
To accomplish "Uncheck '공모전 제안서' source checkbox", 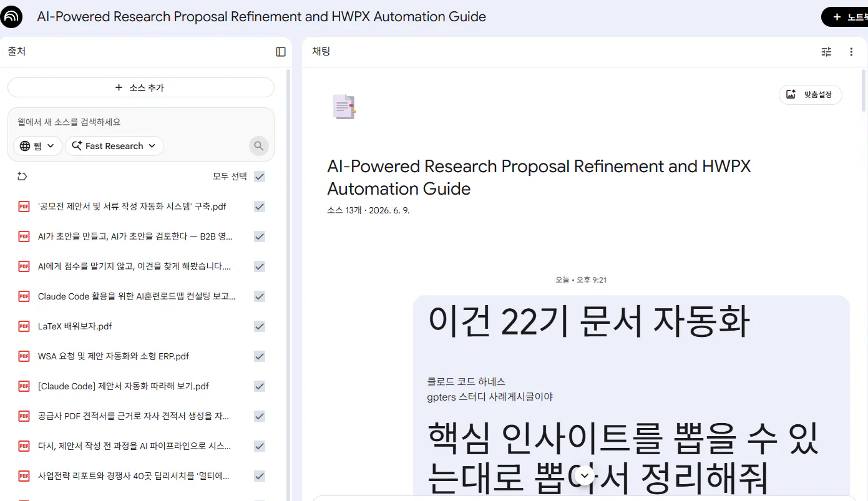I will pyautogui.click(x=260, y=207).
